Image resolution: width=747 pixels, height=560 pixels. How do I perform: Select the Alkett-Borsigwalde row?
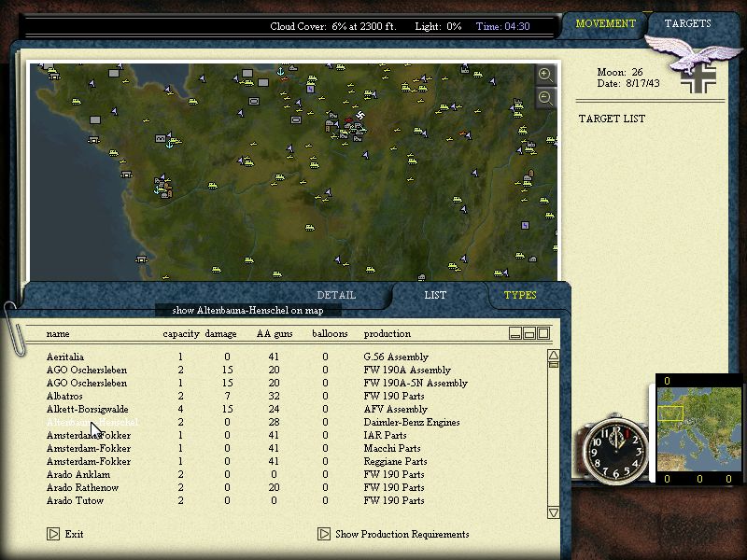[258, 409]
